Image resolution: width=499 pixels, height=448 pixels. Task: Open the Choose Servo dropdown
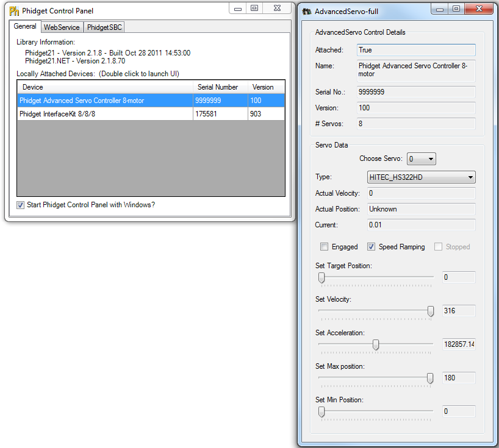(422, 159)
